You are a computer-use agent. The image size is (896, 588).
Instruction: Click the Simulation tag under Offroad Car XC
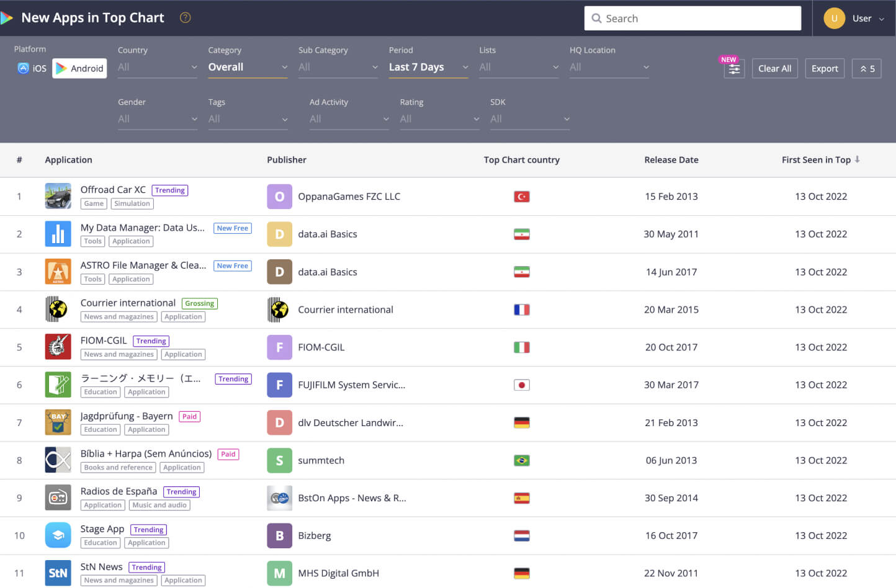[x=132, y=203]
